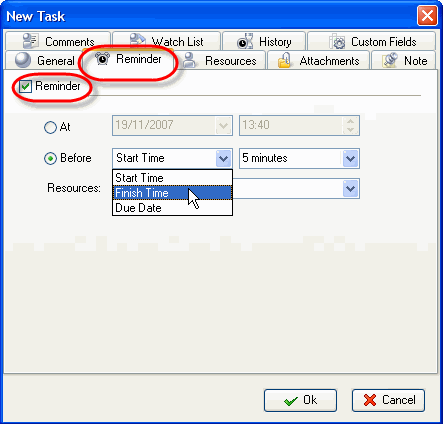Uncheck the Reminder checkbox

point(25,86)
